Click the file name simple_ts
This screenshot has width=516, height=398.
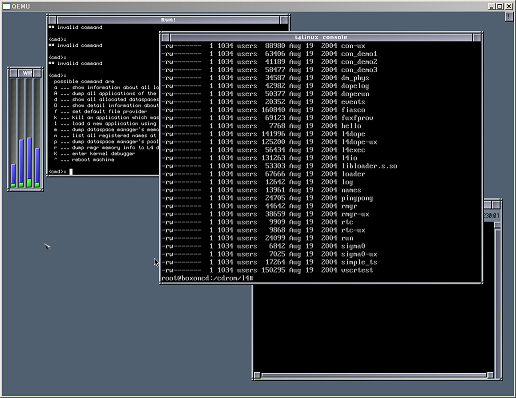[x=359, y=262]
